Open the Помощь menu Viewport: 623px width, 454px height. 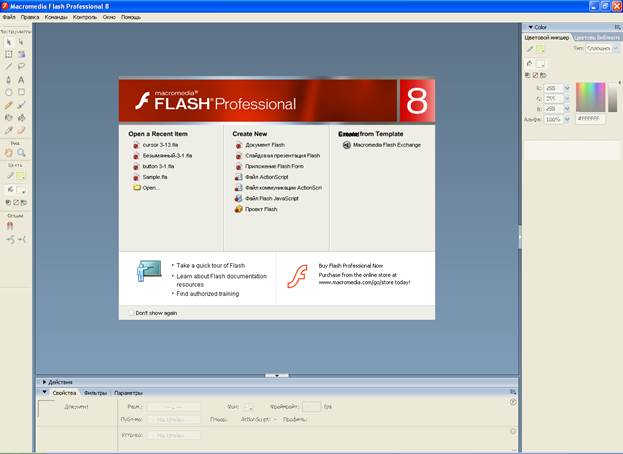[131, 17]
